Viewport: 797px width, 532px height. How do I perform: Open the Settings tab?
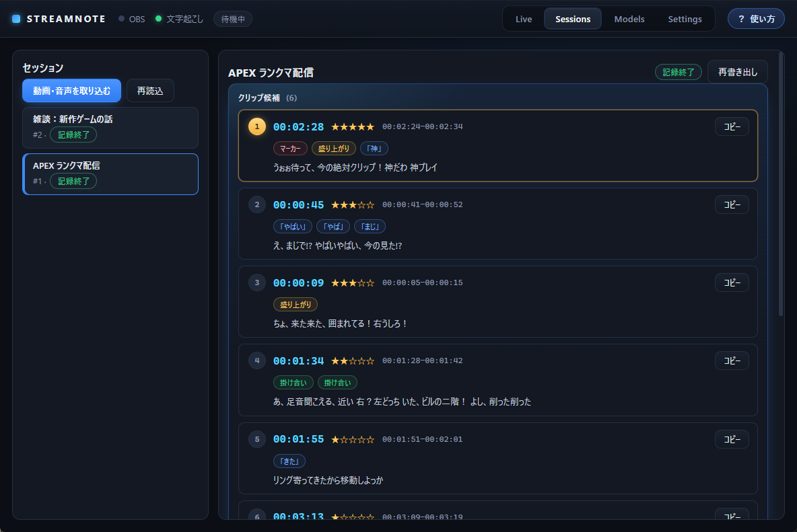pos(685,19)
